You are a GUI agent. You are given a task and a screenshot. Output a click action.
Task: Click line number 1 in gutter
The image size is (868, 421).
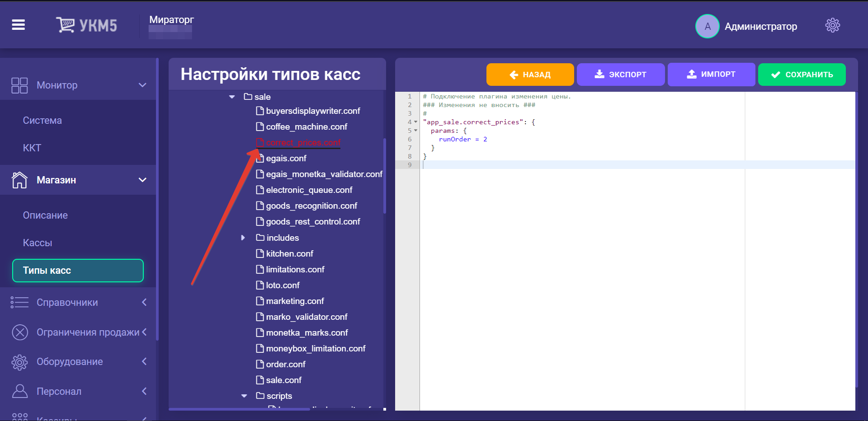coord(410,96)
